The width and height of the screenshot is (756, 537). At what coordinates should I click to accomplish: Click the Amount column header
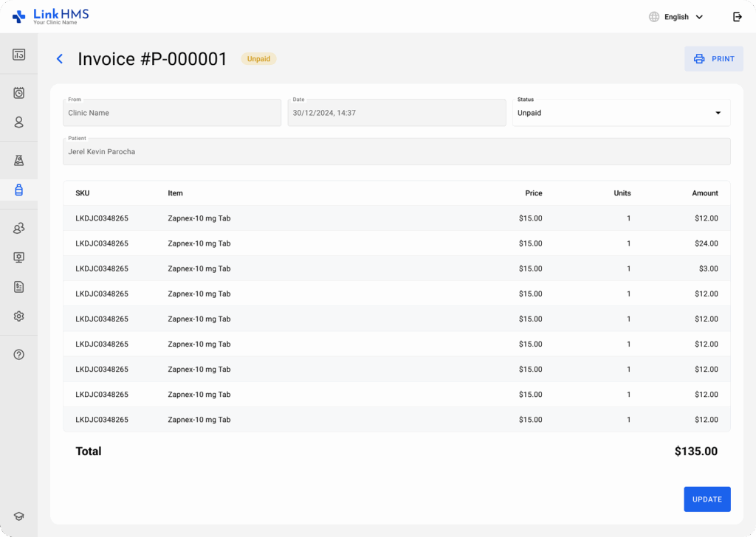tap(705, 193)
